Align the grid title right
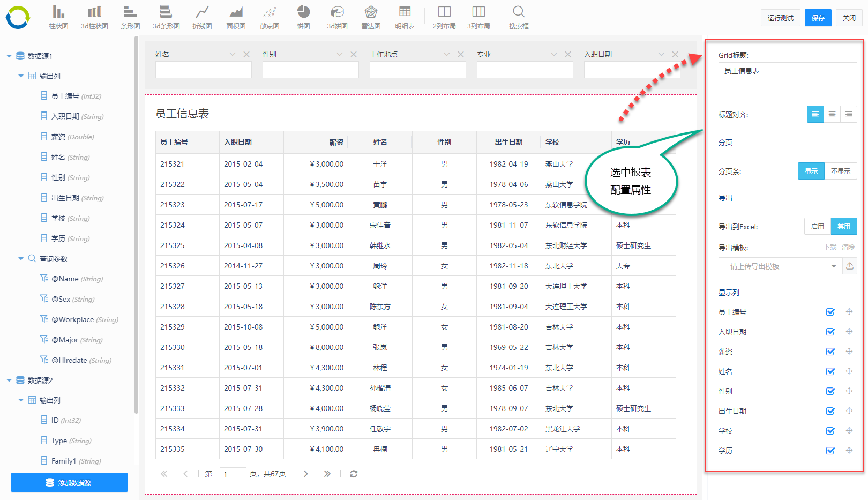The width and height of the screenshot is (868, 500). pyautogui.click(x=849, y=114)
